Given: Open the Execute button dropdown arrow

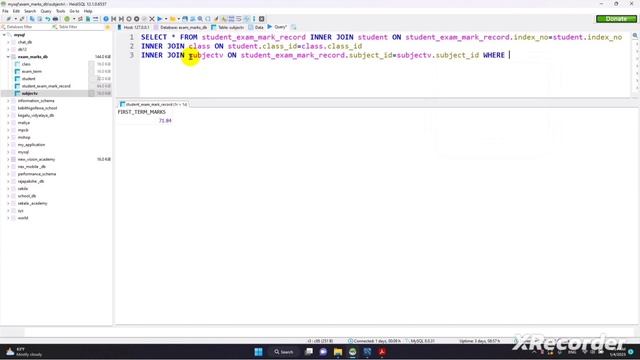Looking at the screenshot, I should 166,19.
